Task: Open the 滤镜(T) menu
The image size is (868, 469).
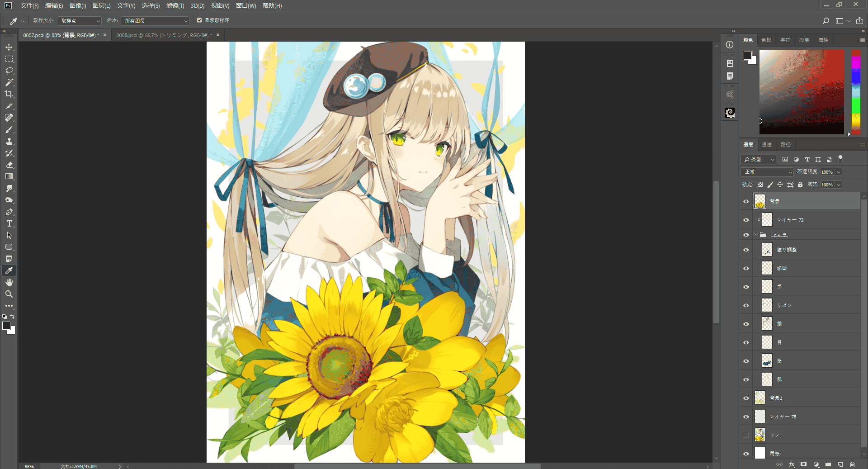Action: click(175, 5)
